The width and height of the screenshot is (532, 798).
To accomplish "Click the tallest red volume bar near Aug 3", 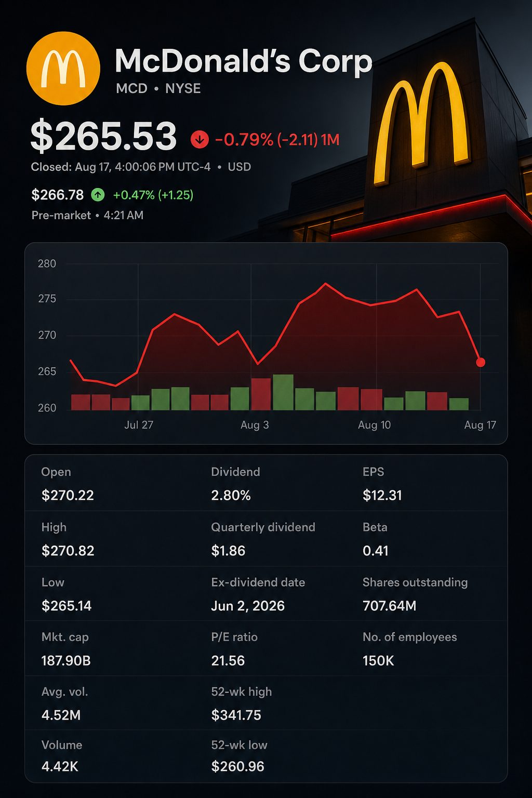I will coord(261,394).
